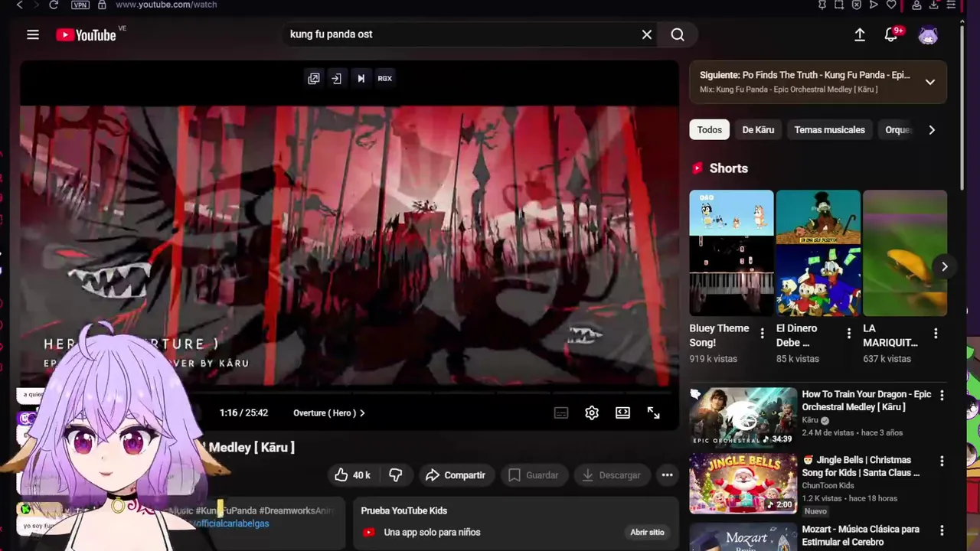This screenshot has height=551, width=980.
Task: Click the heart icon in the browser toolbar
Action: pos(891,5)
